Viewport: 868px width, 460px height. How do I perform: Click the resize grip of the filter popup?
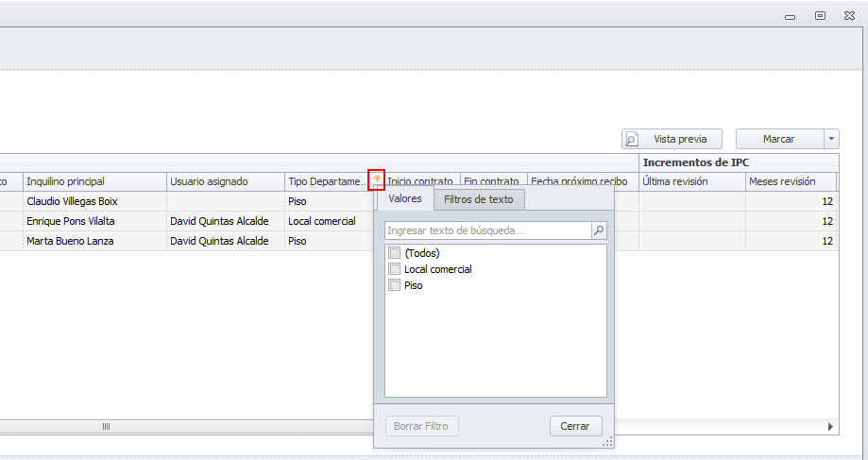tap(606, 440)
